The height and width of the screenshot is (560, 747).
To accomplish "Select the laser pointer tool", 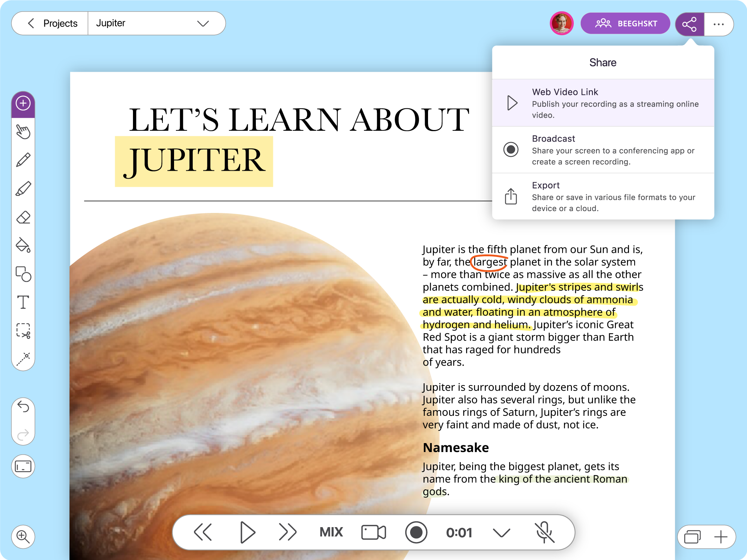I will coord(23,359).
